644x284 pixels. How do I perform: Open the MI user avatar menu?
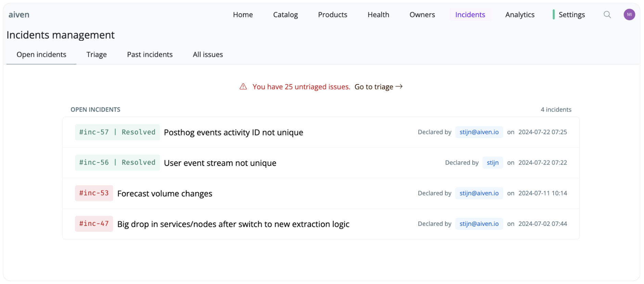point(629,15)
